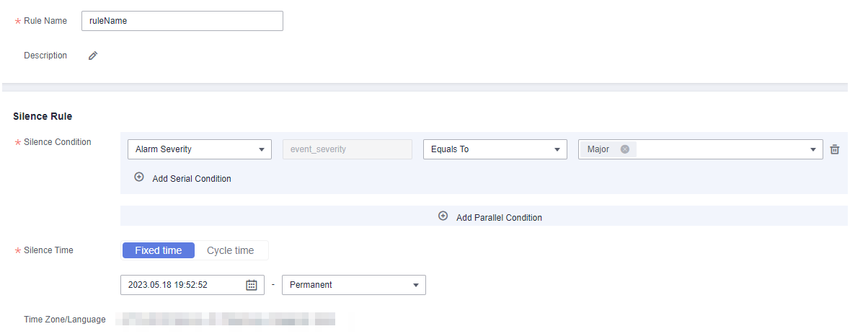This screenshot has width=868, height=334.
Task: Open Permanent end time dropdown
Action: tap(354, 285)
